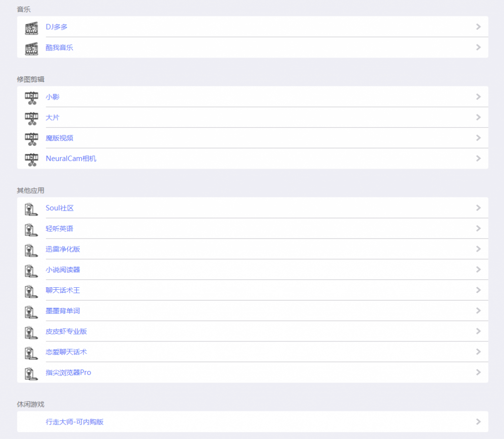Click the chevron arrow on 恋爱聊天话术 row
Screen dimensions: 504x439
[478, 352]
